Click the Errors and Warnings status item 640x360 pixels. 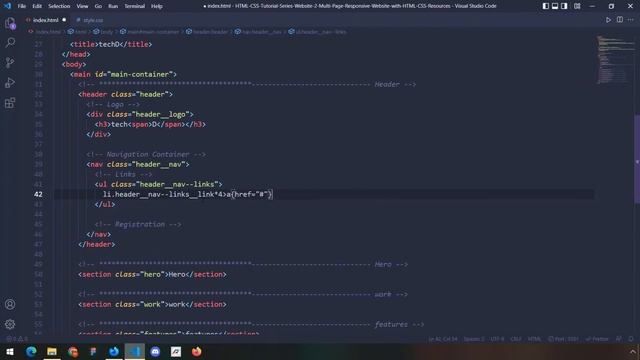coord(17,339)
